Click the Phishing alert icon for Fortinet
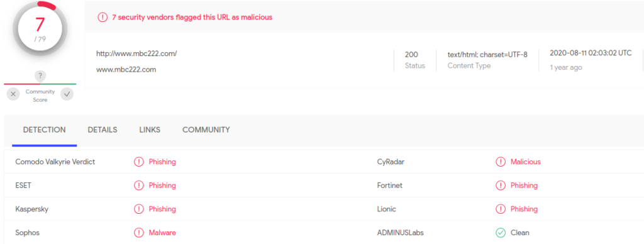The height and width of the screenshot is (244, 644). pyautogui.click(x=501, y=186)
